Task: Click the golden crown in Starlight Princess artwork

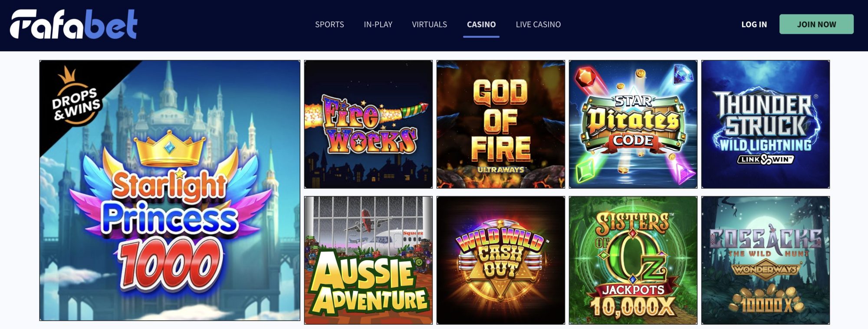Action: pos(170,150)
